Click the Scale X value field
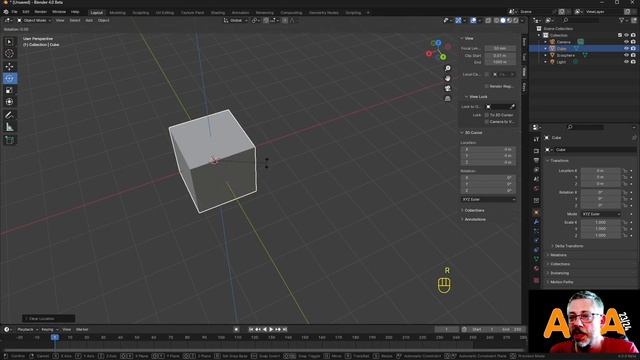This screenshot has height=360, width=640. (600, 223)
